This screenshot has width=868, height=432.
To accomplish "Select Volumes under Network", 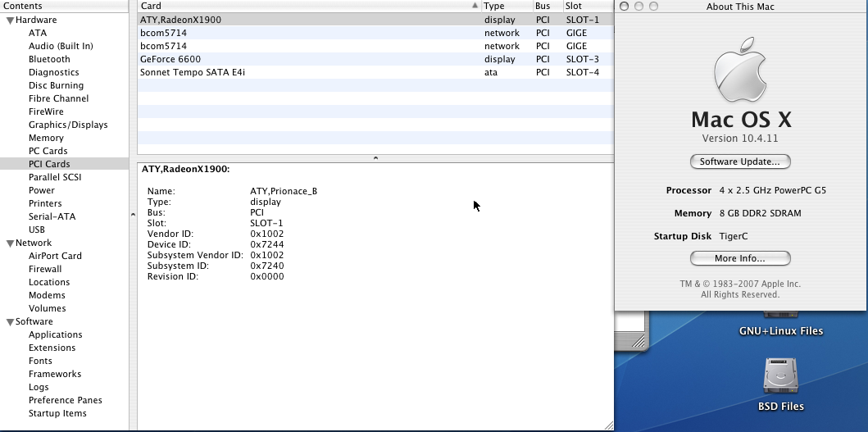I will pos(47,308).
